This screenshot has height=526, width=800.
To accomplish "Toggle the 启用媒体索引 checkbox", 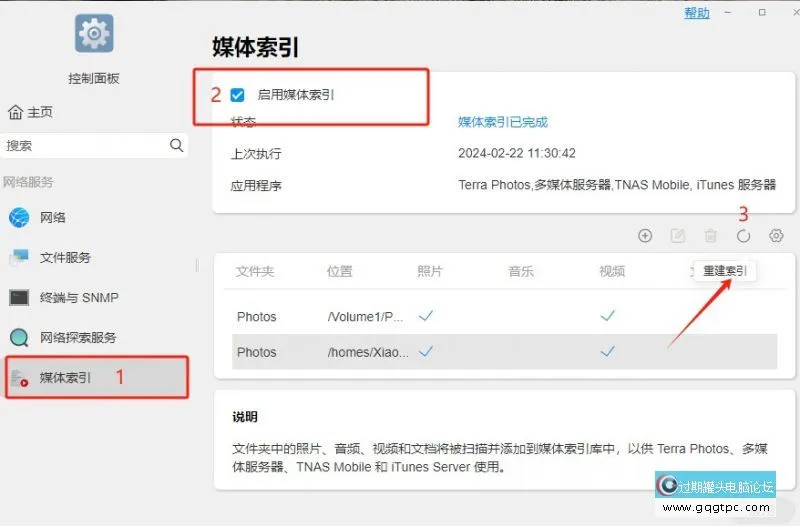I will (237, 95).
